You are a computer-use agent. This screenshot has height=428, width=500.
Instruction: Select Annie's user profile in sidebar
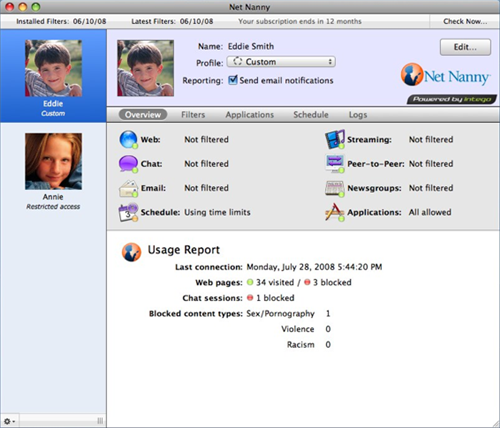coord(53,170)
